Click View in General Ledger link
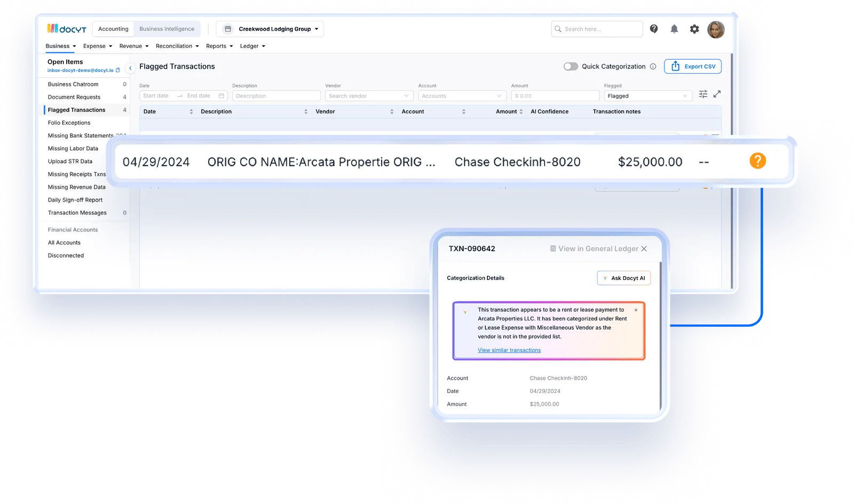Screen dimensions: 854x504 [594, 249]
